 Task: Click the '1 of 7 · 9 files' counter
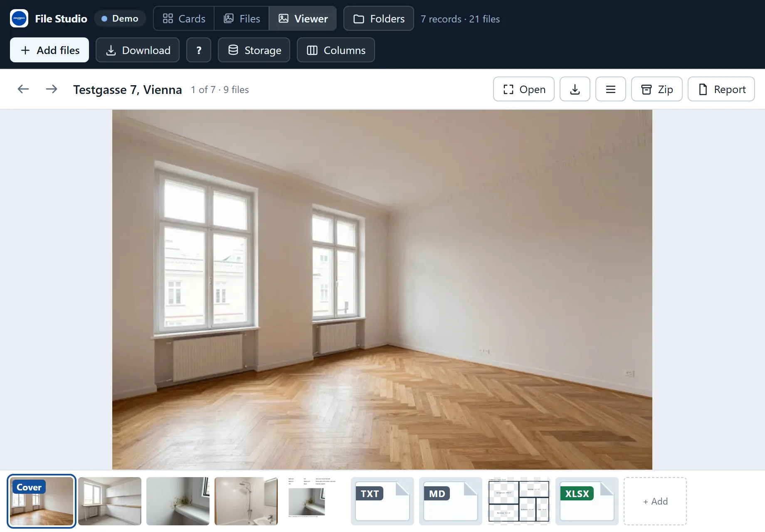tap(220, 90)
